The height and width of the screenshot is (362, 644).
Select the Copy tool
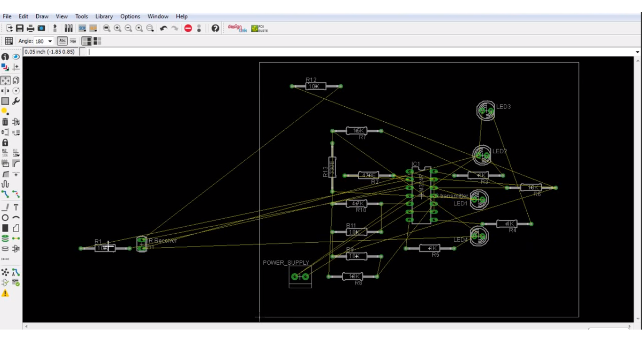(x=16, y=81)
